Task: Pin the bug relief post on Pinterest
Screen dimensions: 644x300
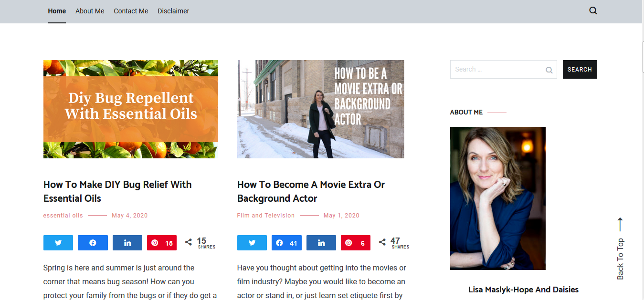Action: 162,243
